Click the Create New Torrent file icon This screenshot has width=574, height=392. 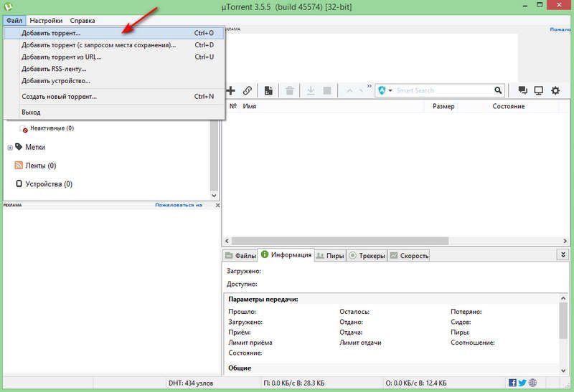[x=268, y=91]
